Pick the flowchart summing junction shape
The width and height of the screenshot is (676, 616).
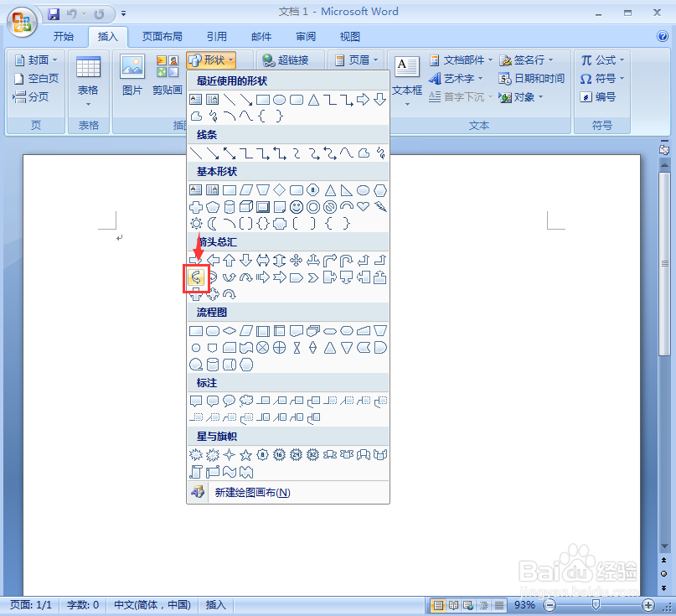coord(262,348)
